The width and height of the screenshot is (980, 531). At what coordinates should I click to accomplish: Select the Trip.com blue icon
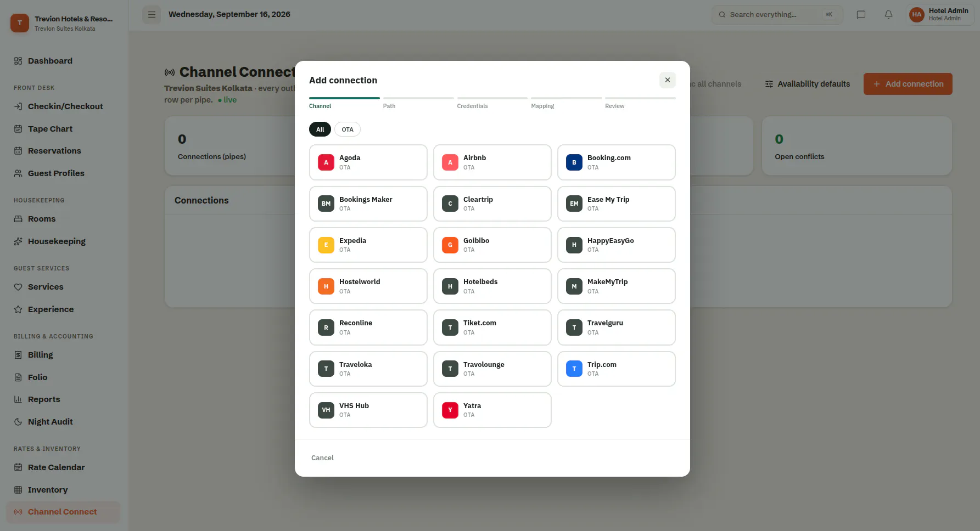(x=574, y=369)
